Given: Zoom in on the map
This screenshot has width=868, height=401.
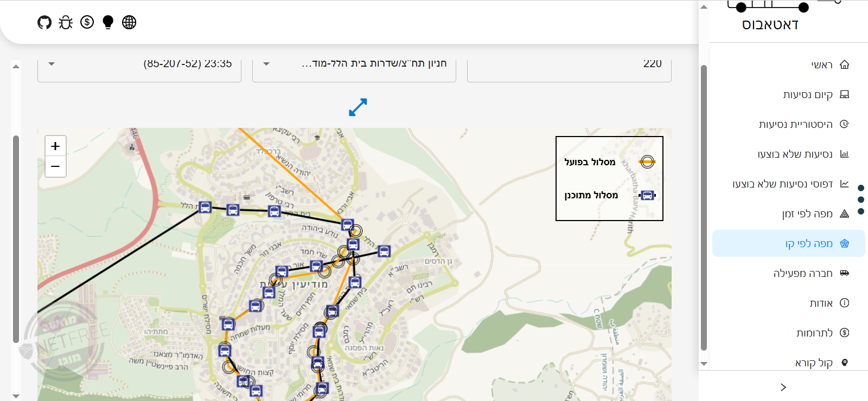Looking at the screenshot, I should point(55,146).
